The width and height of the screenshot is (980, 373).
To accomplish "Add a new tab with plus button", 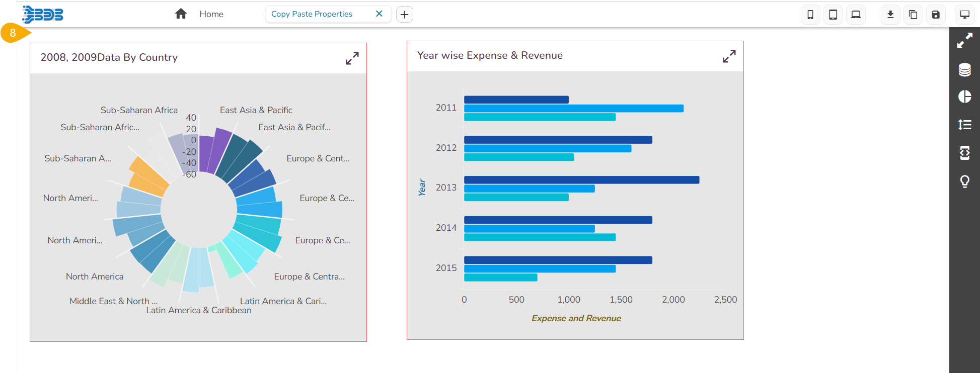I will point(404,15).
